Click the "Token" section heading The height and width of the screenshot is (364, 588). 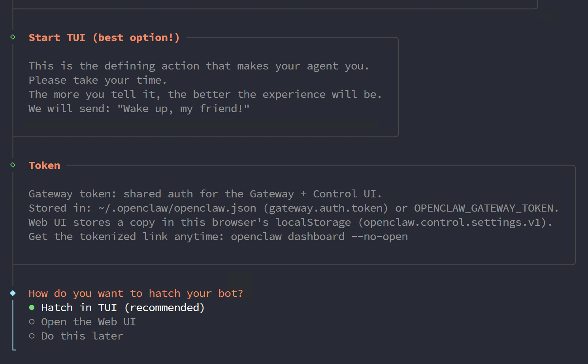(44, 165)
